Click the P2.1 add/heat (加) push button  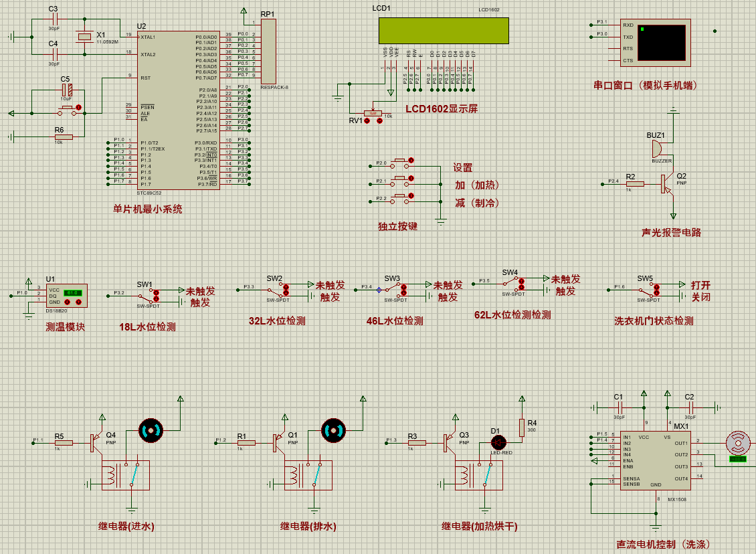[x=399, y=182]
